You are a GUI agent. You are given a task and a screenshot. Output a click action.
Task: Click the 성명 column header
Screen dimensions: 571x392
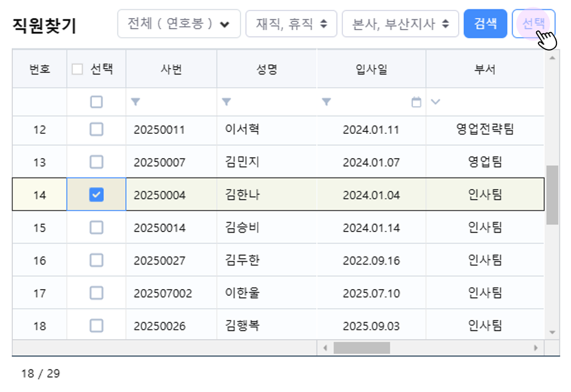point(267,69)
